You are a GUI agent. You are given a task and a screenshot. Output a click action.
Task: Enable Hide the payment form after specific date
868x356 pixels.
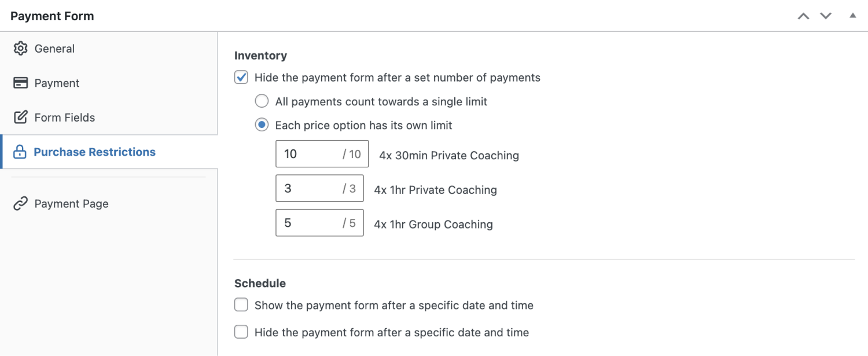241,332
